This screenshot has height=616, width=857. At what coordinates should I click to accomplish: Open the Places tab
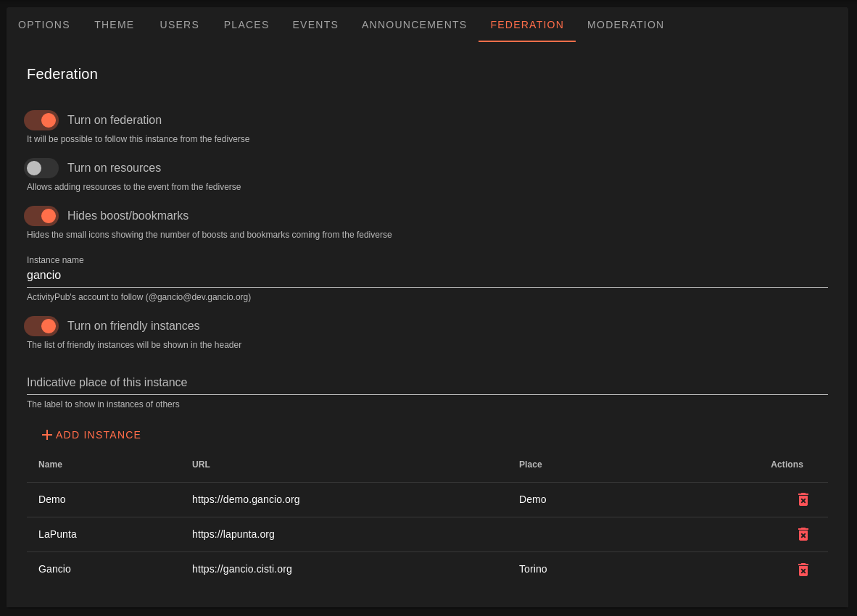point(247,25)
